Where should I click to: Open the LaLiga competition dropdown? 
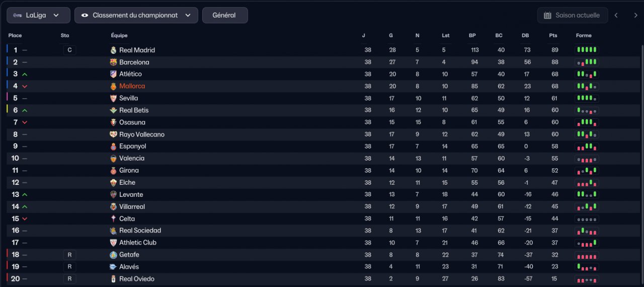[x=38, y=15]
